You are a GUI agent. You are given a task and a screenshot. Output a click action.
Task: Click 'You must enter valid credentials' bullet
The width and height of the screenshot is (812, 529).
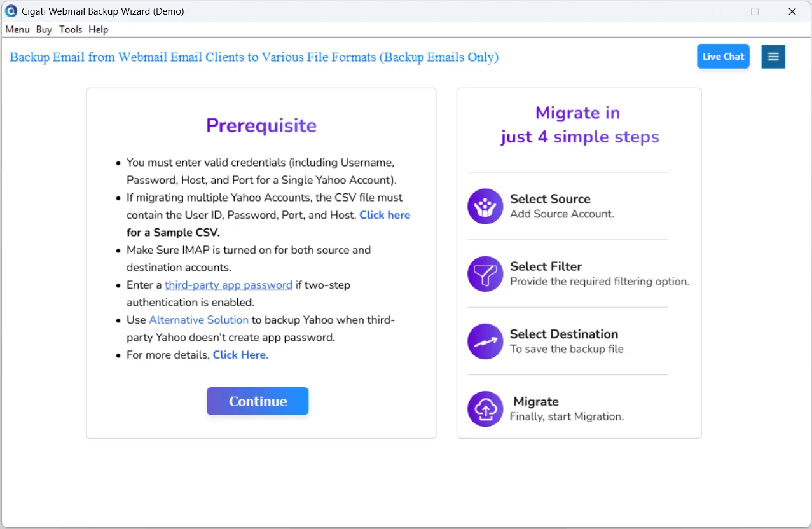coord(262,171)
